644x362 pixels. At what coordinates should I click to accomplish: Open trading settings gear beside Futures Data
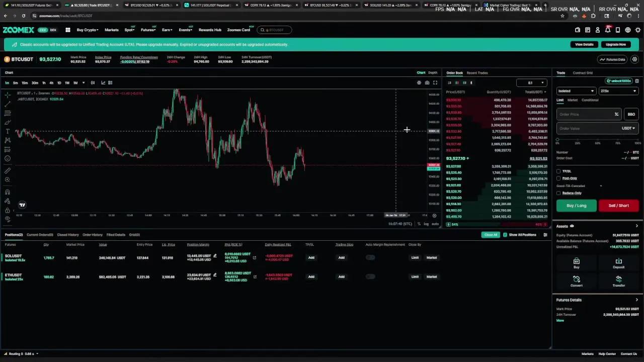coord(634,59)
